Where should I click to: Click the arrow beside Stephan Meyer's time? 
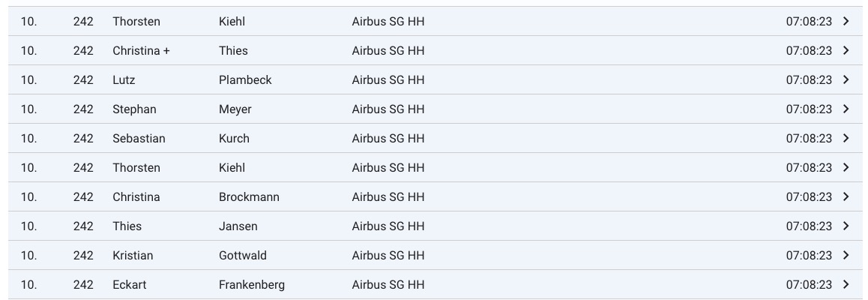[846, 109]
